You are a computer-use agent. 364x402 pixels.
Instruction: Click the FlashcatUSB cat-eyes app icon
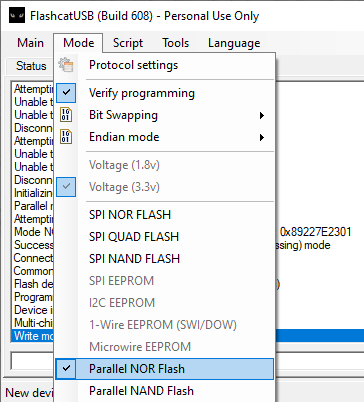[x=17, y=15]
